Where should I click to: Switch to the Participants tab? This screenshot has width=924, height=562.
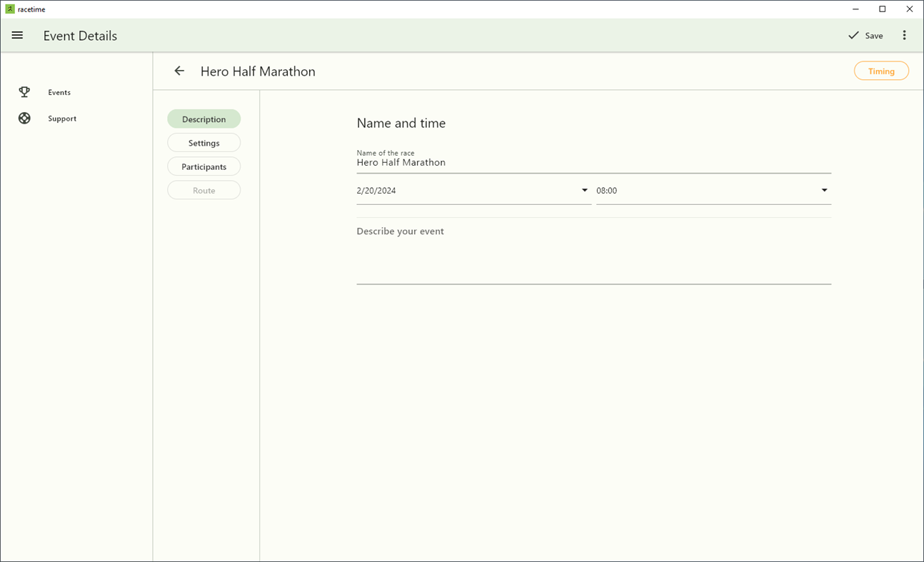[204, 166]
